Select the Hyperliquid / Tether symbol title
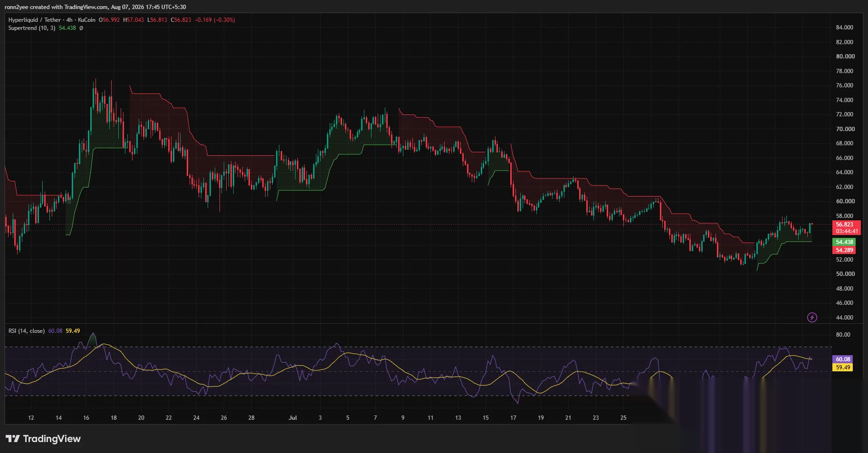This screenshot has height=453, width=868. pyautogui.click(x=35, y=20)
